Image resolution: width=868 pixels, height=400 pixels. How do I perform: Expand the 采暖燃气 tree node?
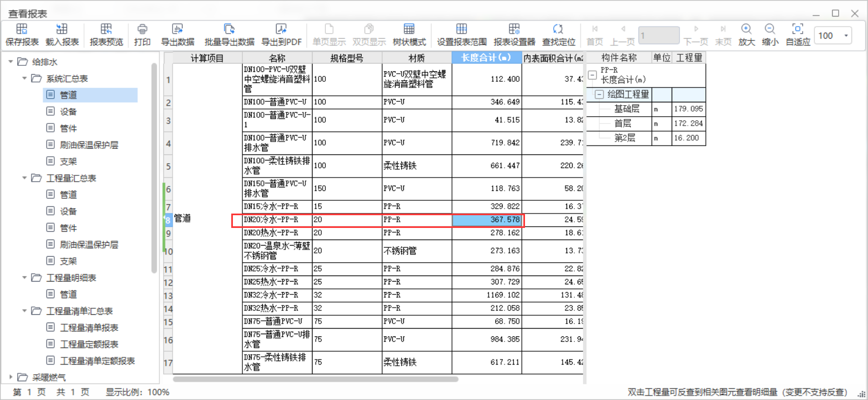tap(11, 377)
